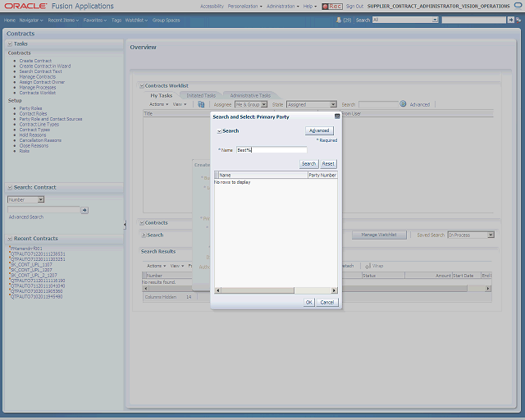Open the Administration menu
Screen dimensions: 525x420
click(283, 7)
